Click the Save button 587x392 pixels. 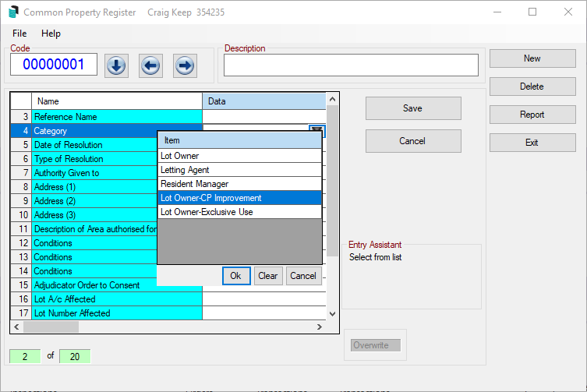(413, 108)
